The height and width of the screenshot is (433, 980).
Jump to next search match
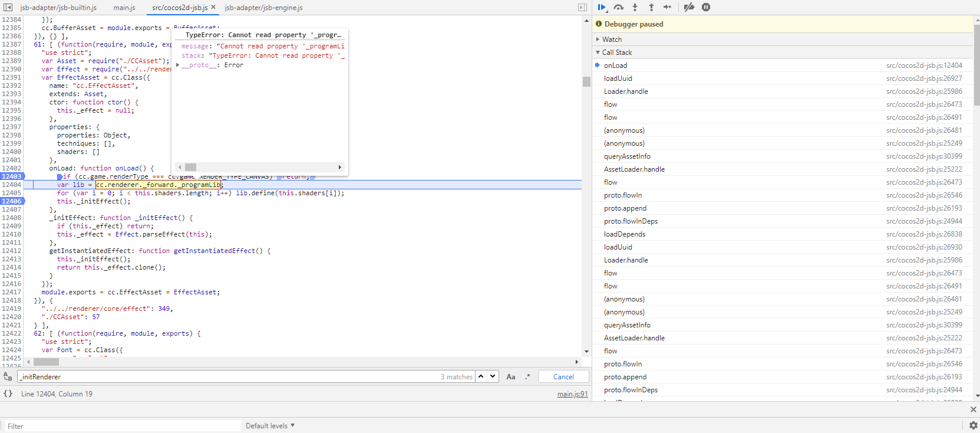point(493,376)
